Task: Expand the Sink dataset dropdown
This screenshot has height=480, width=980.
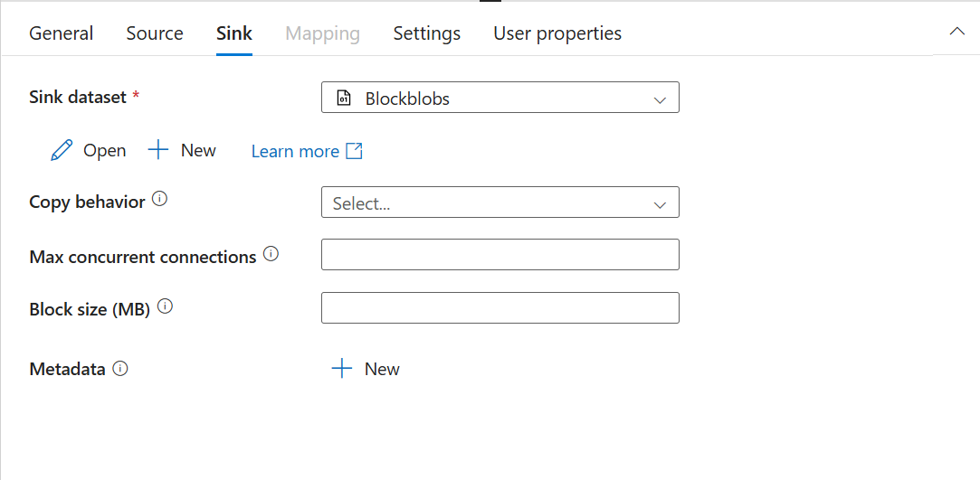Action: click(x=660, y=99)
